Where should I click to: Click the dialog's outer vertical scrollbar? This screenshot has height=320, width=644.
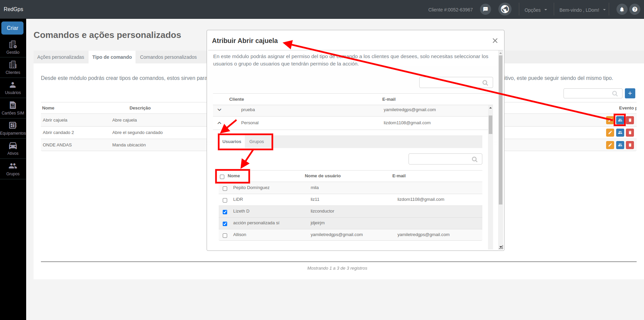pos(500,130)
